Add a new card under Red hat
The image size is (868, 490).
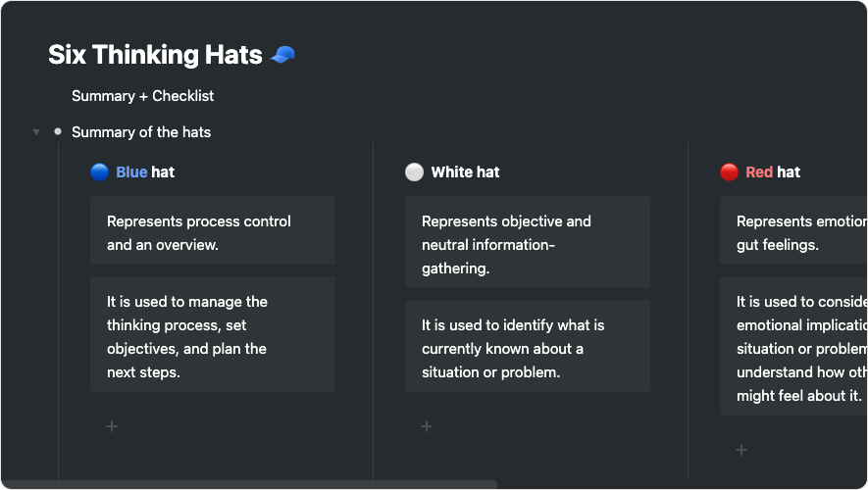point(741,450)
